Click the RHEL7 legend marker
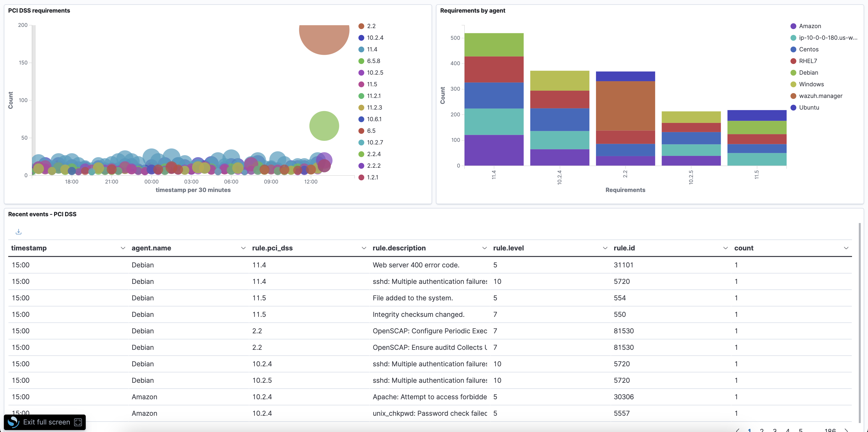868x432 pixels. pyautogui.click(x=793, y=61)
